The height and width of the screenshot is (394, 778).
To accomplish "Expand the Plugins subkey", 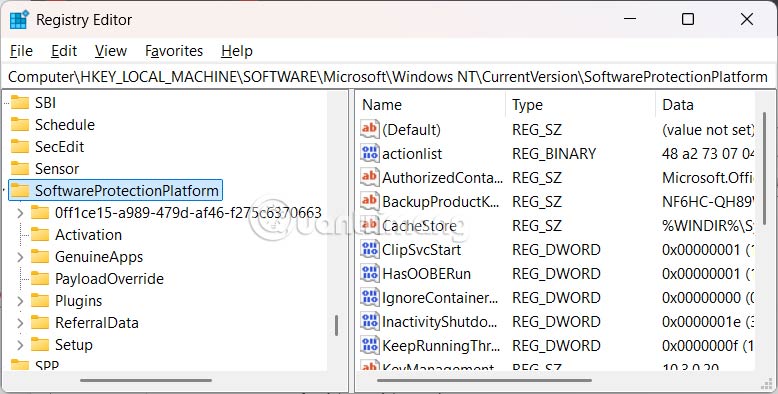I will pyautogui.click(x=20, y=301).
